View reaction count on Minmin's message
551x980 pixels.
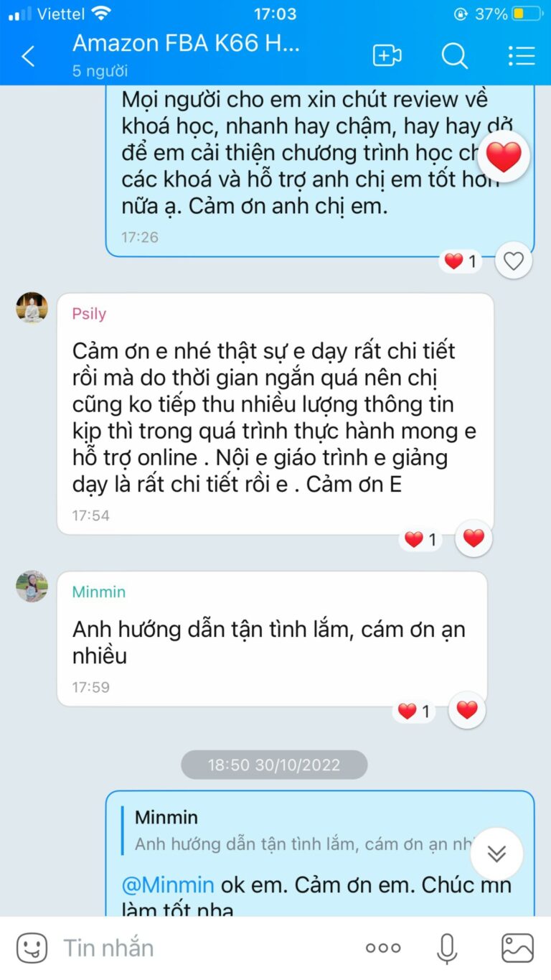point(415,711)
